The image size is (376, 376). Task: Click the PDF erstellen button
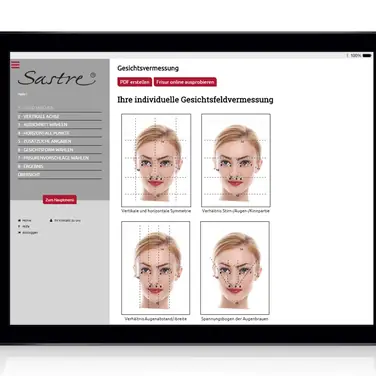coord(135,82)
